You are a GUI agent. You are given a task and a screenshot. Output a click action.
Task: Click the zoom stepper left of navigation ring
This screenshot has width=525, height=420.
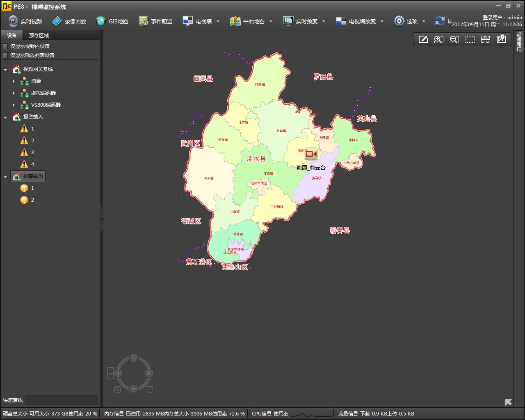tap(110, 373)
